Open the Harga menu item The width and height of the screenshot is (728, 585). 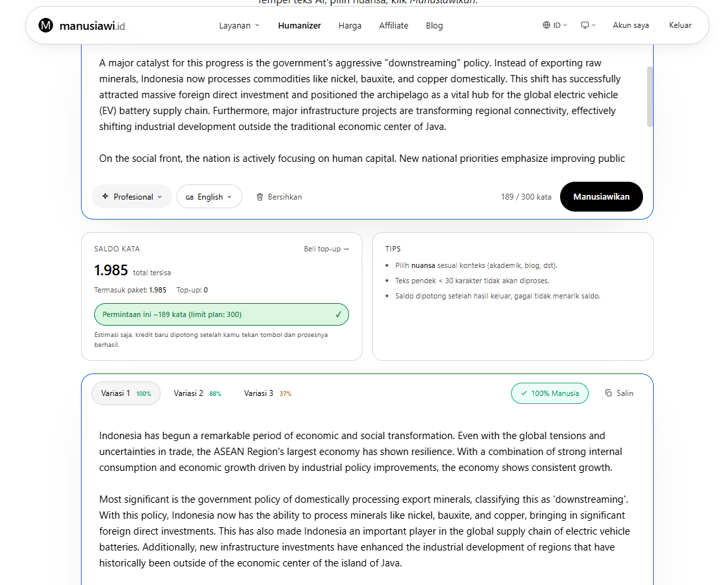pos(350,25)
